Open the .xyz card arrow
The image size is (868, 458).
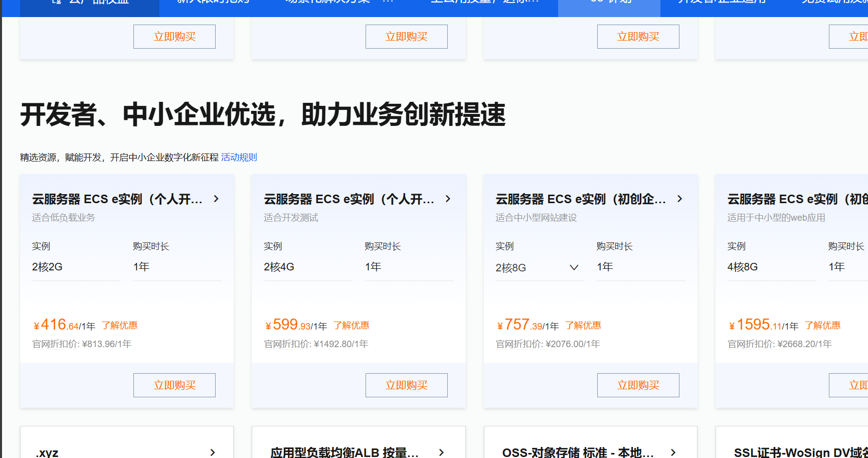tap(213, 452)
